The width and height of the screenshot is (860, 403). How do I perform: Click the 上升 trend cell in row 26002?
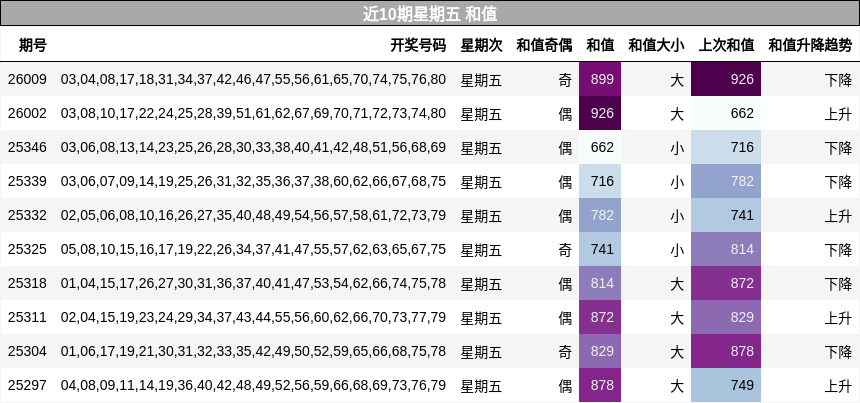pos(838,114)
